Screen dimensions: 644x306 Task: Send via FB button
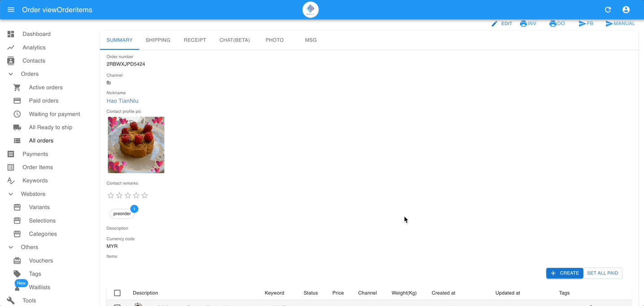(x=586, y=24)
